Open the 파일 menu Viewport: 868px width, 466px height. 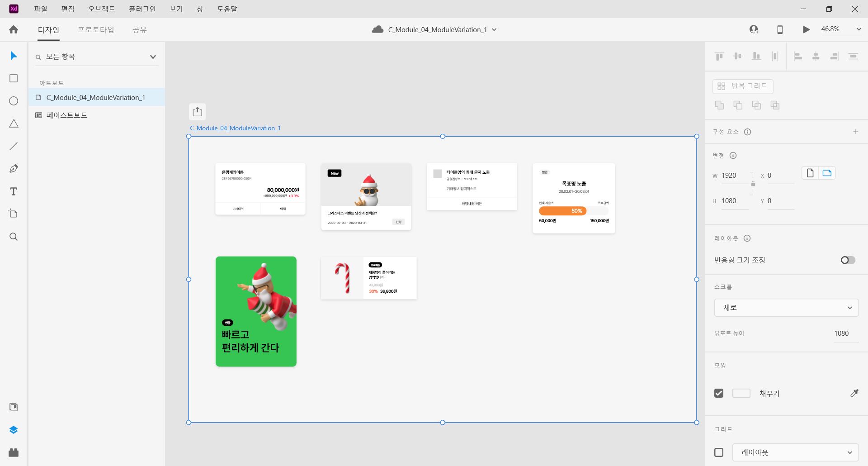pyautogui.click(x=41, y=9)
